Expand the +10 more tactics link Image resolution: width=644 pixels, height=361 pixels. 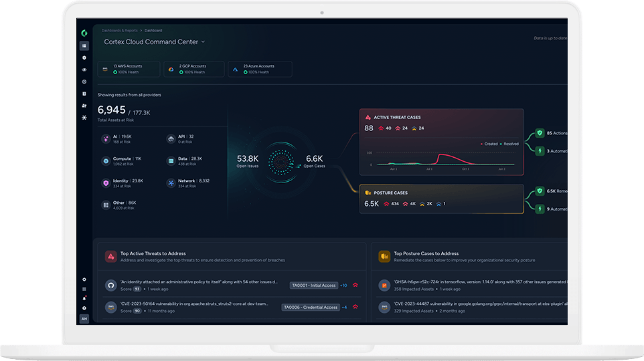pos(344,285)
